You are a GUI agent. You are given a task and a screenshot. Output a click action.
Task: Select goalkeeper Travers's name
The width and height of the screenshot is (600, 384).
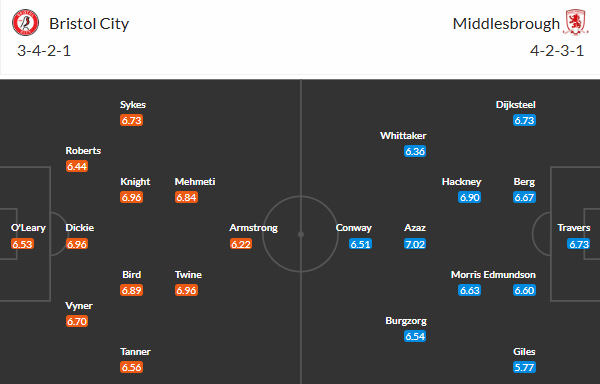point(574,228)
